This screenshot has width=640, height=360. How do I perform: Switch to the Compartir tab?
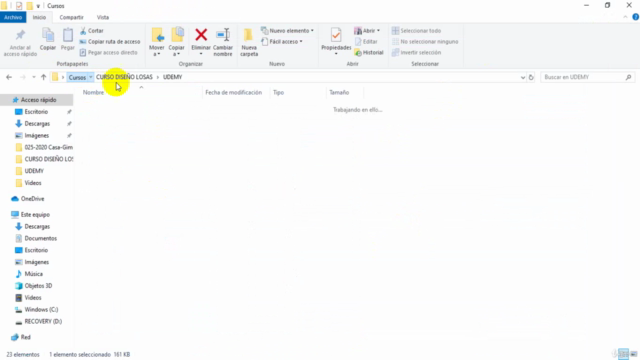(71, 17)
